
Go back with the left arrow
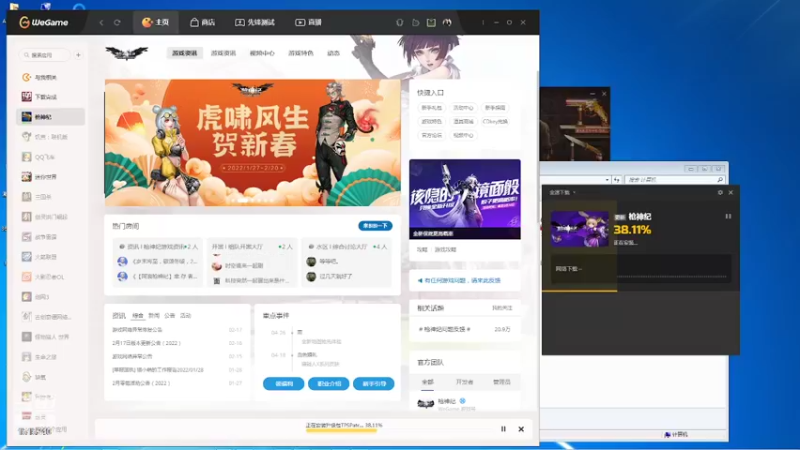click(x=101, y=22)
